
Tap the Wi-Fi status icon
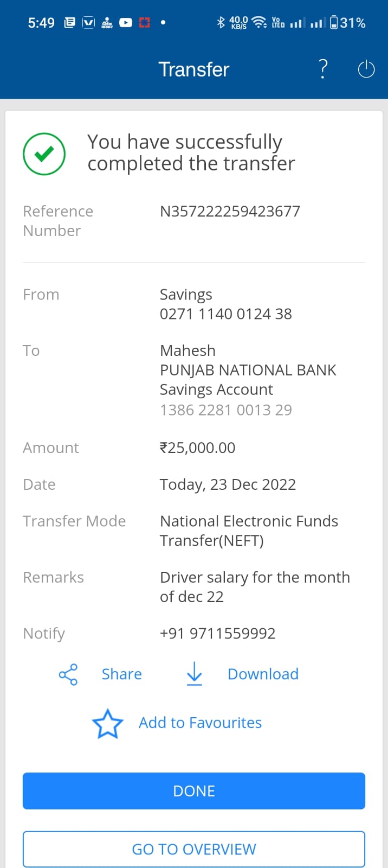[260, 22]
